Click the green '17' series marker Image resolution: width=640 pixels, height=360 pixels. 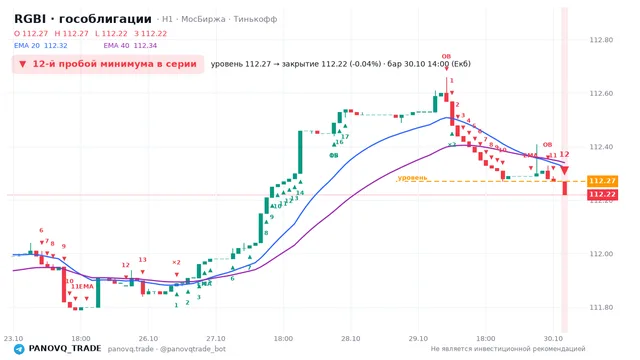pos(345,137)
